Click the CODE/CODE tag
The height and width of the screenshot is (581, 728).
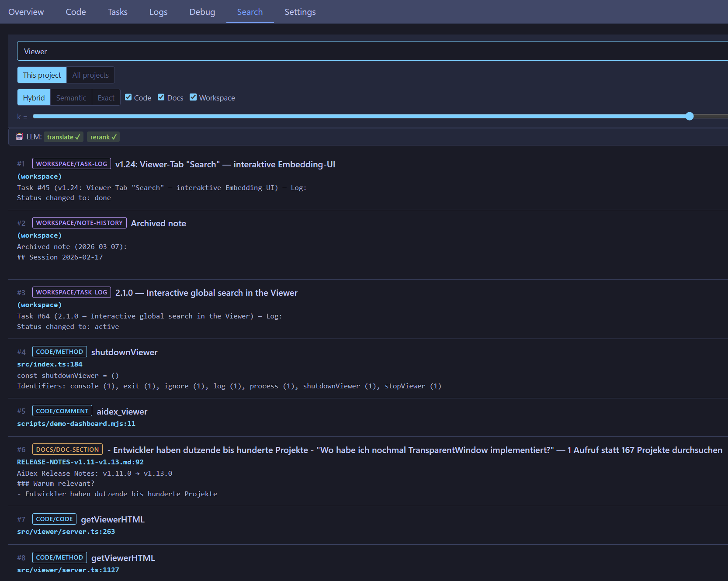[x=54, y=519]
